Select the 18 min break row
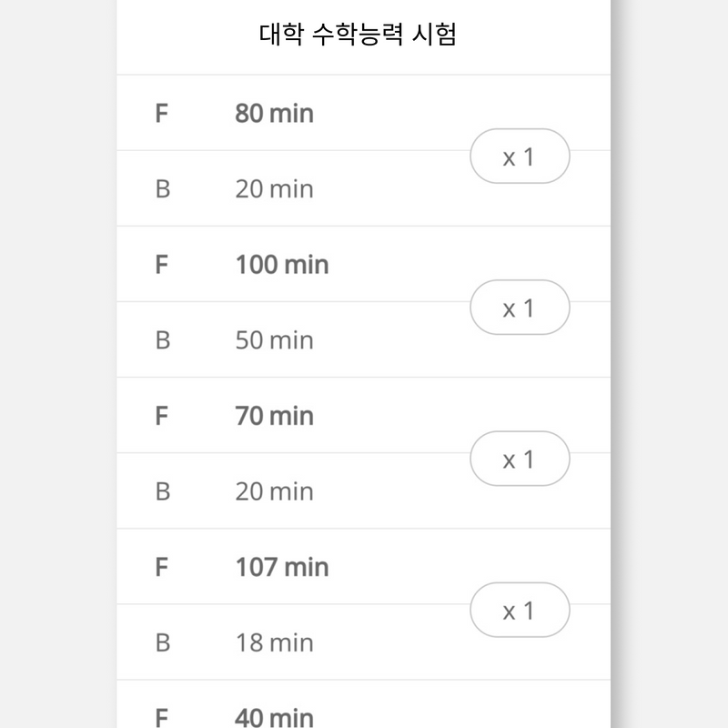Image resolution: width=728 pixels, height=728 pixels. [363, 642]
